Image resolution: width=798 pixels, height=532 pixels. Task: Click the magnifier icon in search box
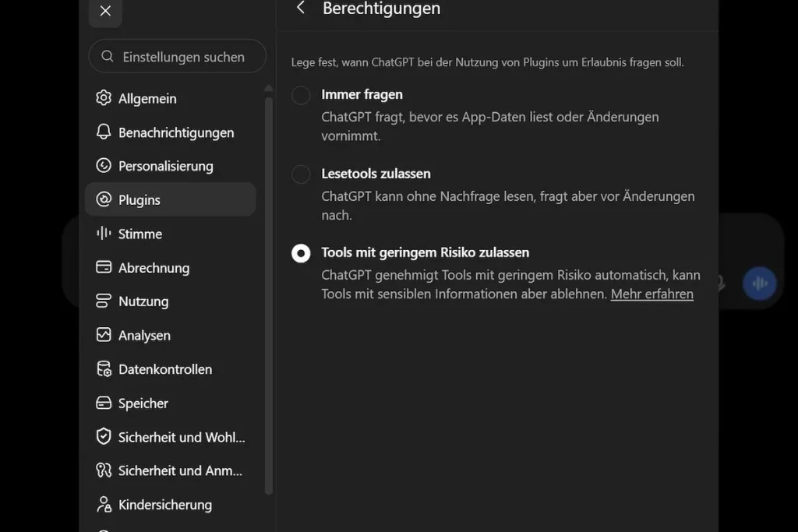pos(108,56)
